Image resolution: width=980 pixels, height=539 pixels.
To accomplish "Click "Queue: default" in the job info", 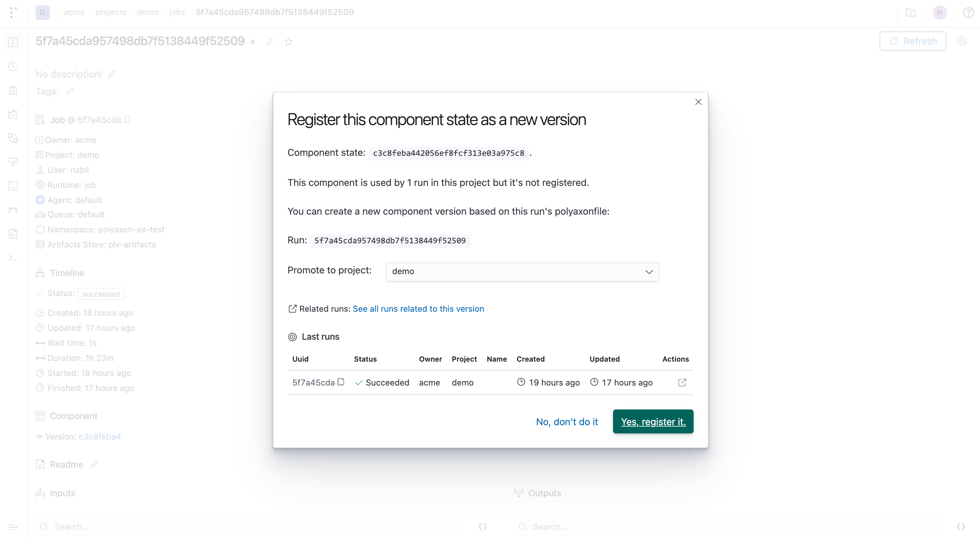I will click(76, 214).
